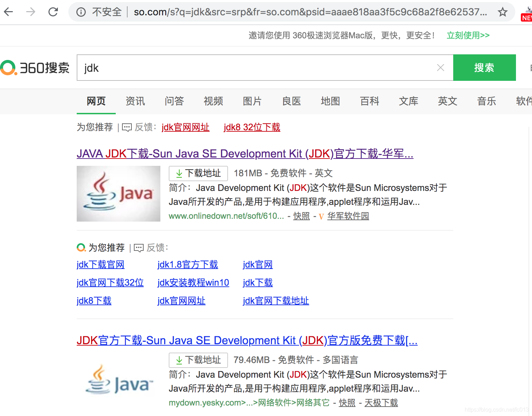
Task: Switch to the 文库 tab
Action: tap(409, 101)
